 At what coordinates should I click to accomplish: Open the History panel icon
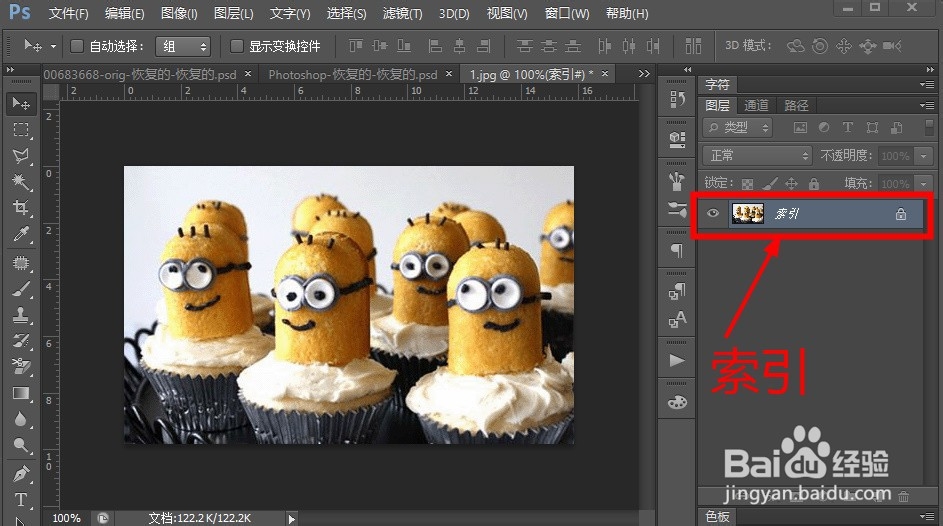(677, 99)
